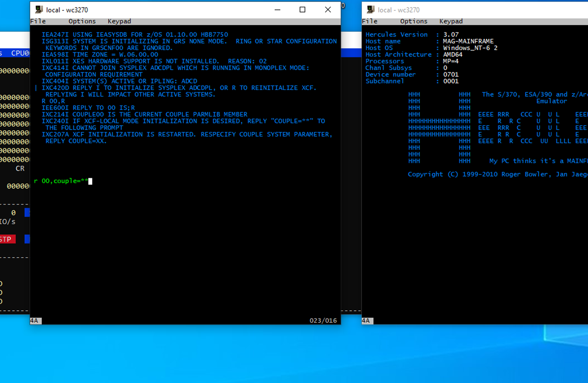The height and width of the screenshot is (383, 588).
Task: Click the 4A status indicator in the left window
Action: 35,321
